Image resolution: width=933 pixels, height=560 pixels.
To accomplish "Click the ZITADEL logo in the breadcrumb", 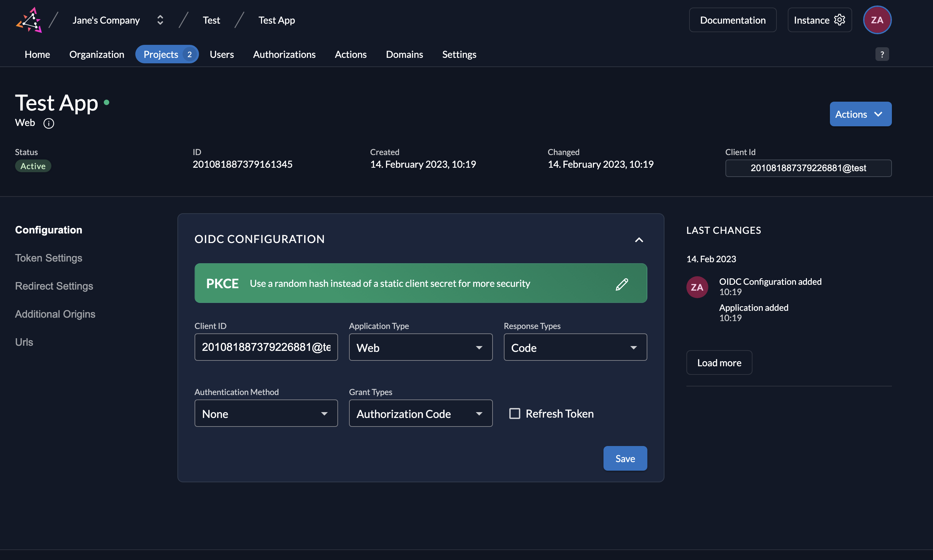I will 29,20.
